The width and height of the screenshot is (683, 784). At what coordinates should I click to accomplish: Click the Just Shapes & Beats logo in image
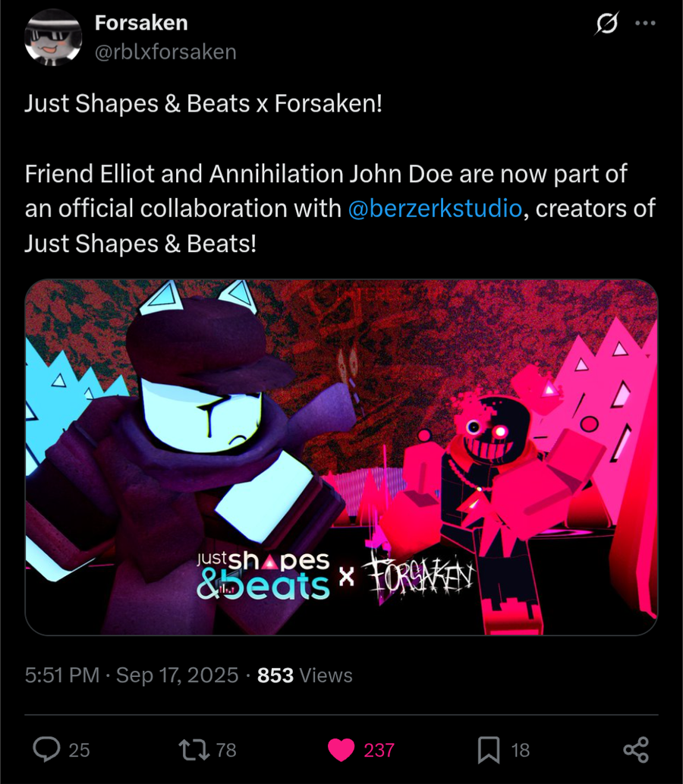(263, 575)
